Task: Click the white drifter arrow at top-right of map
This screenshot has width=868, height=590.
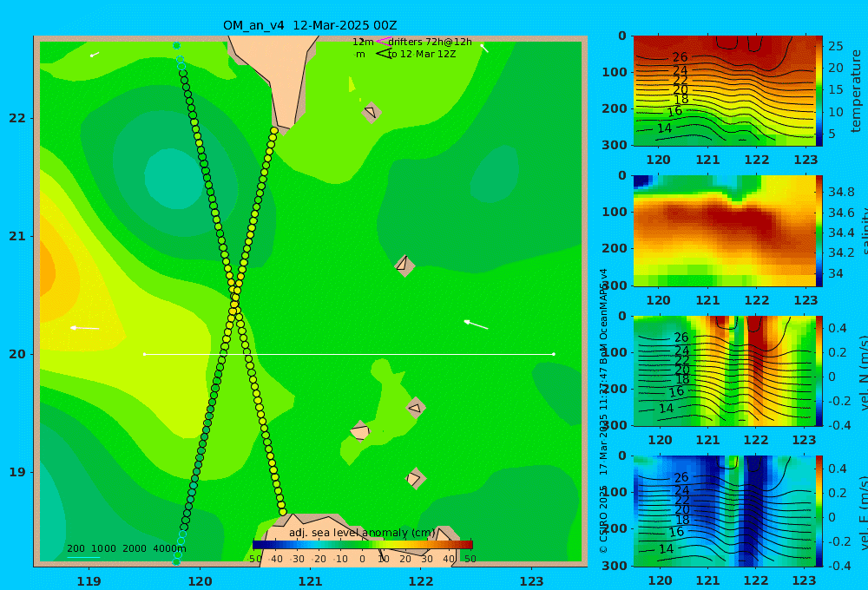Action: (484, 48)
